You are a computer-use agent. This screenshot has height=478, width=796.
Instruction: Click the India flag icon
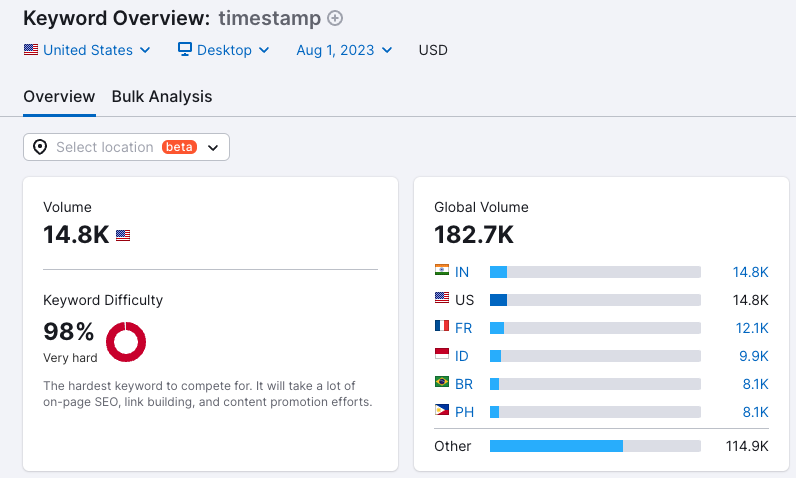pos(442,271)
